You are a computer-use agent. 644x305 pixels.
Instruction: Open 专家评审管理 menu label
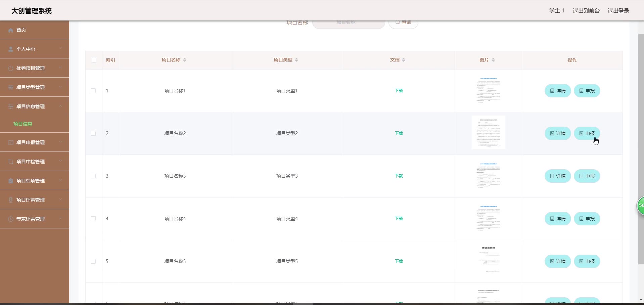(x=31, y=219)
